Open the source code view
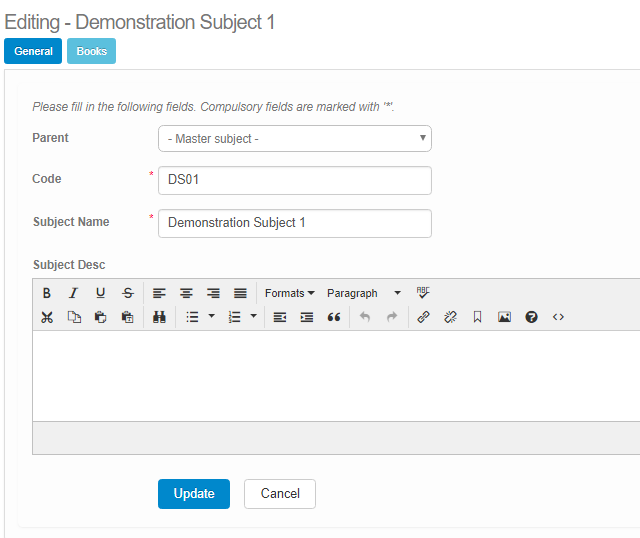 click(x=558, y=317)
